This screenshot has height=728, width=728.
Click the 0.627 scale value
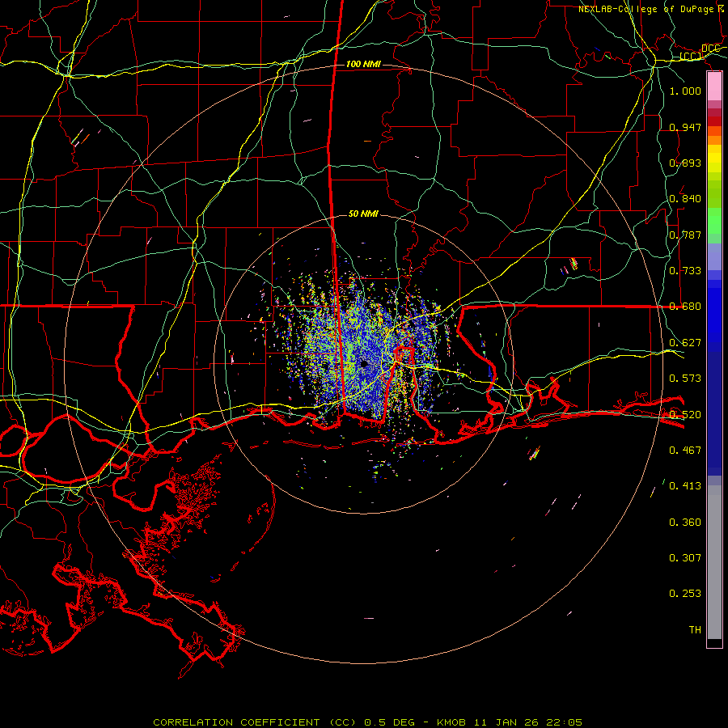[x=685, y=343]
